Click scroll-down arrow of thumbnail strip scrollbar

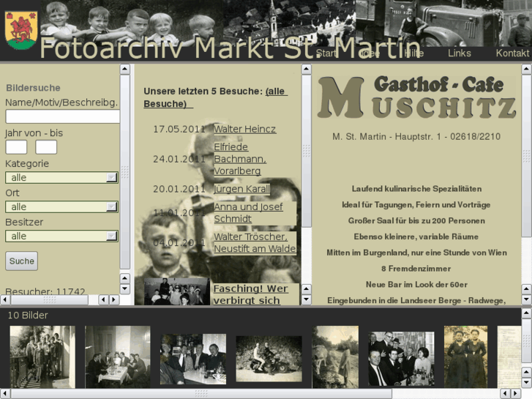coord(526,383)
